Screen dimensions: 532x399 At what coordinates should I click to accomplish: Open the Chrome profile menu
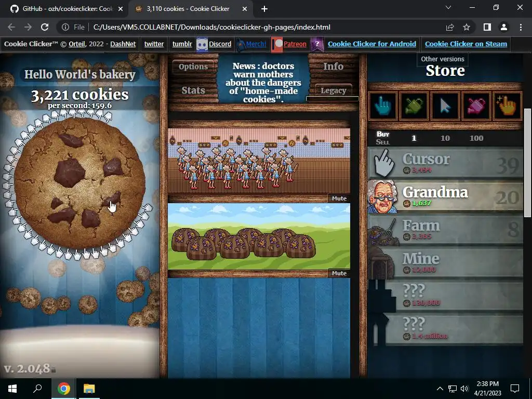504,27
